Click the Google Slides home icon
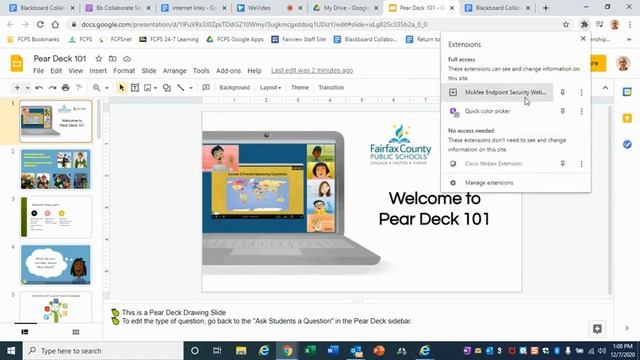 coord(17,64)
